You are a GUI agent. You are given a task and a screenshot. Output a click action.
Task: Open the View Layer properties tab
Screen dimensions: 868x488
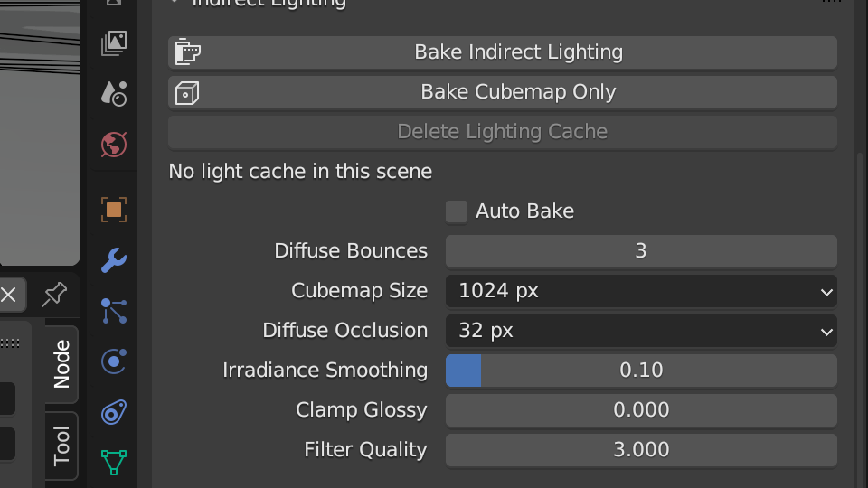click(114, 43)
